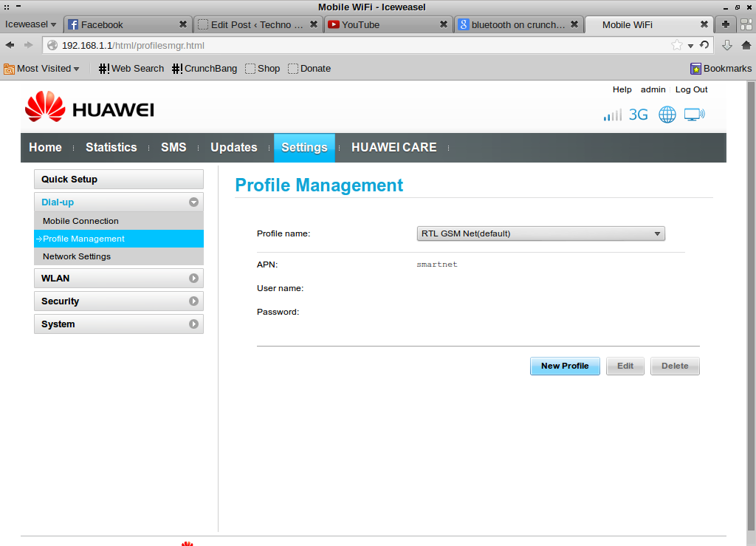
Task: Click the Log Out link
Action: (691, 89)
